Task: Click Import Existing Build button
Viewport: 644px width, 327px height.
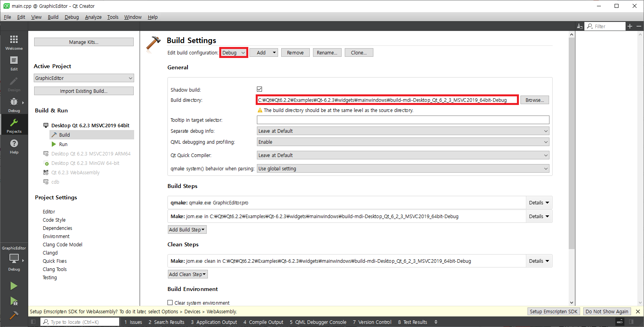Action: point(84,91)
